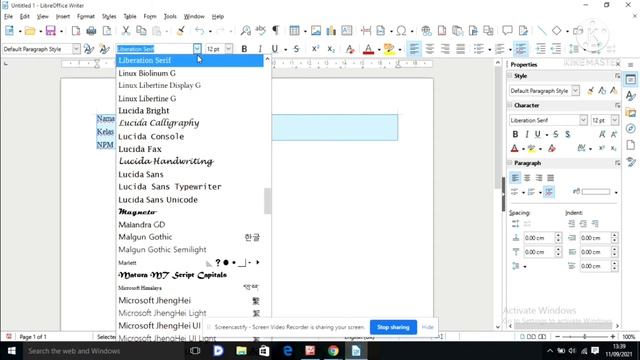Apply font color with the red A
Screen dimensions: 640x360
[x=368, y=49]
